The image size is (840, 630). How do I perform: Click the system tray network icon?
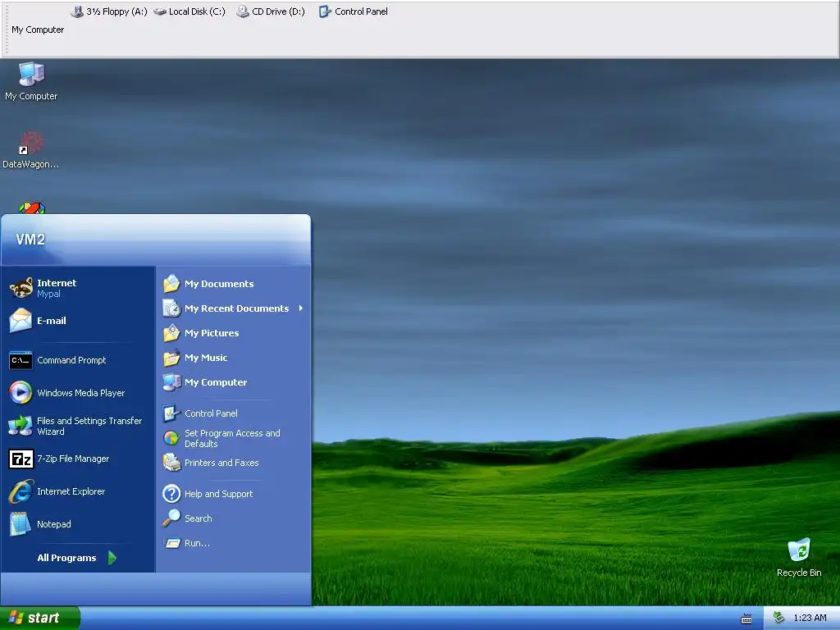(x=779, y=618)
